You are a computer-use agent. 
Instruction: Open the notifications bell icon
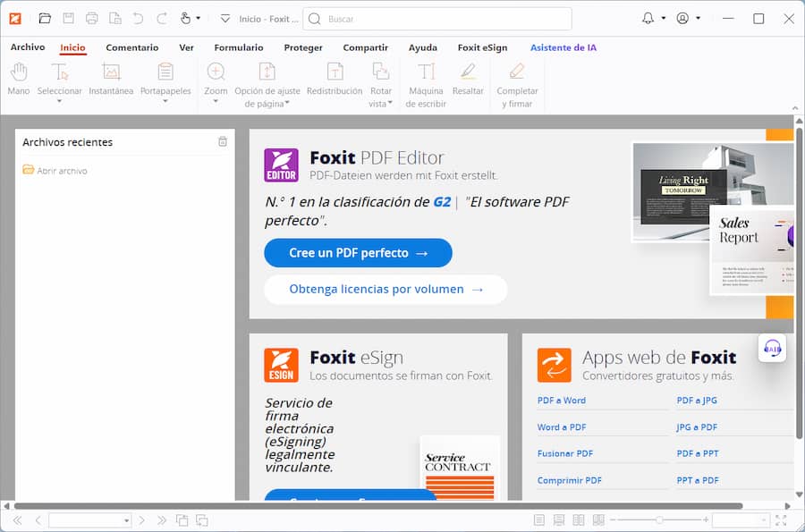click(x=648, y=19)
